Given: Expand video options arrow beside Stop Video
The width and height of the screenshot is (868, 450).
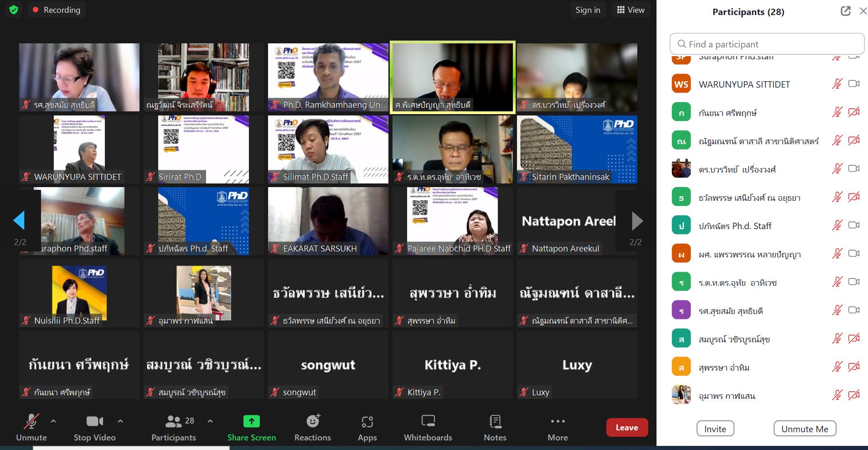Looking at the screenshot, I should click(x=120, y=421).
